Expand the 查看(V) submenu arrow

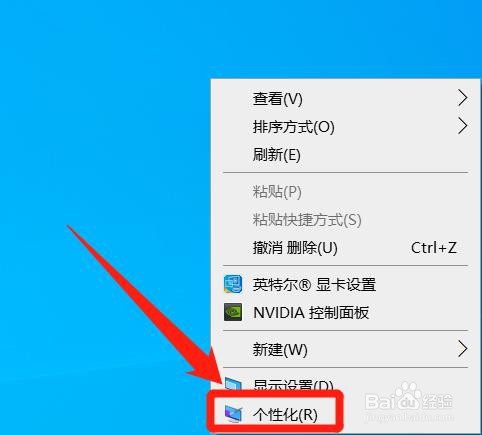click(462, 98)
